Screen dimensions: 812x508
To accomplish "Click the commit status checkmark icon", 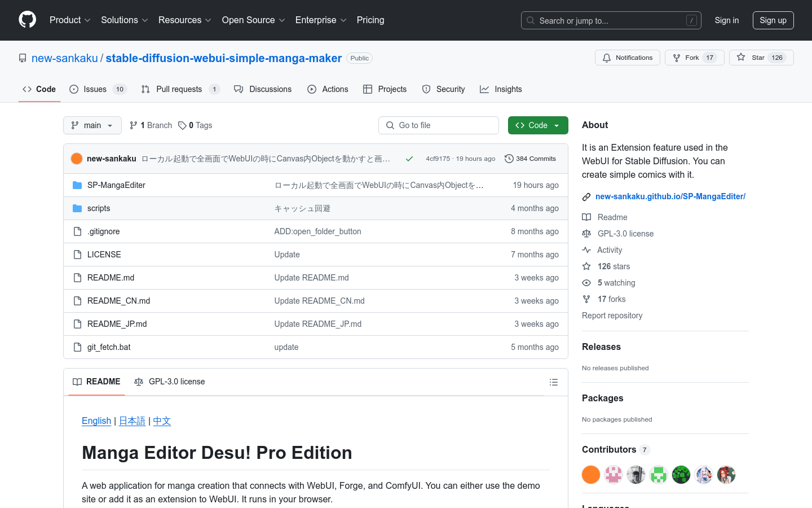I will [x=409, y=159].
